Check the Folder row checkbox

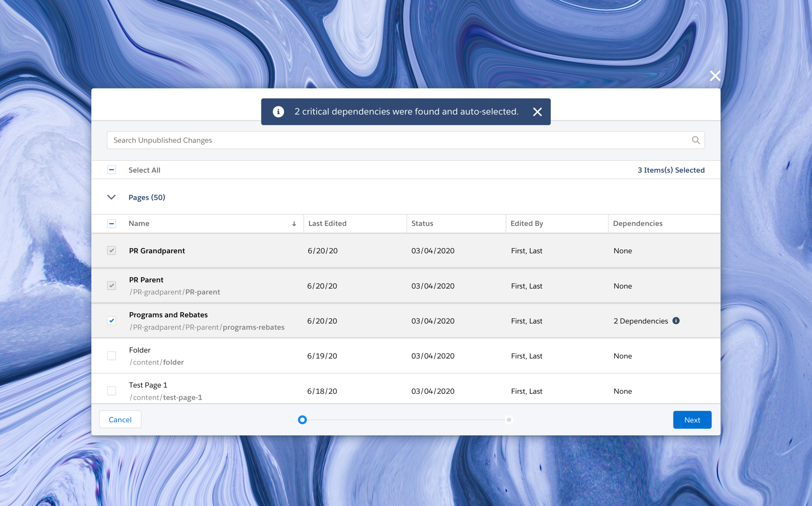(x=111, y=356)
